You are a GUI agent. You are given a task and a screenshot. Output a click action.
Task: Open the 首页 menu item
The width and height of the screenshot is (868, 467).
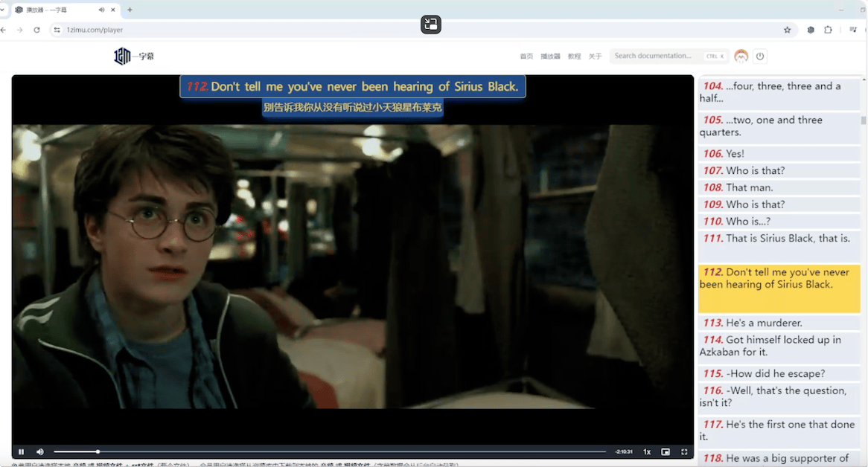click(526, 57)
